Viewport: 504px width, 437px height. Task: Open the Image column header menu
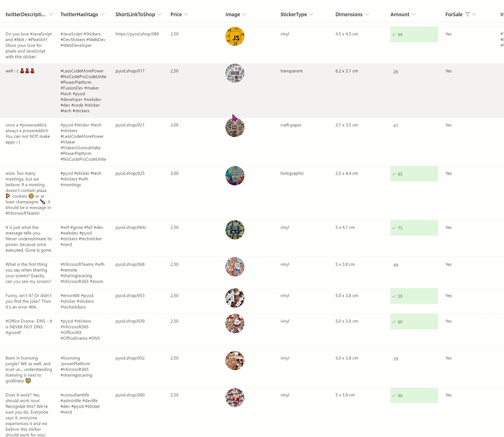point(236,14)
